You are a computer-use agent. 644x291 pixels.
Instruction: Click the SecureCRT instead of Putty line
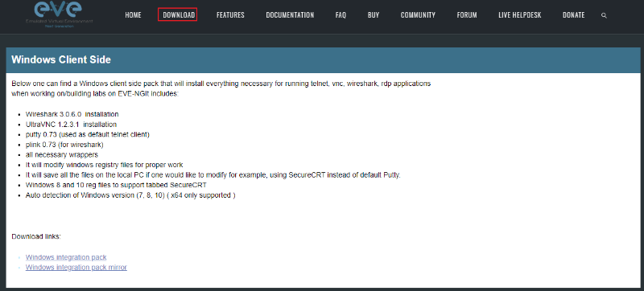point(213,175)
